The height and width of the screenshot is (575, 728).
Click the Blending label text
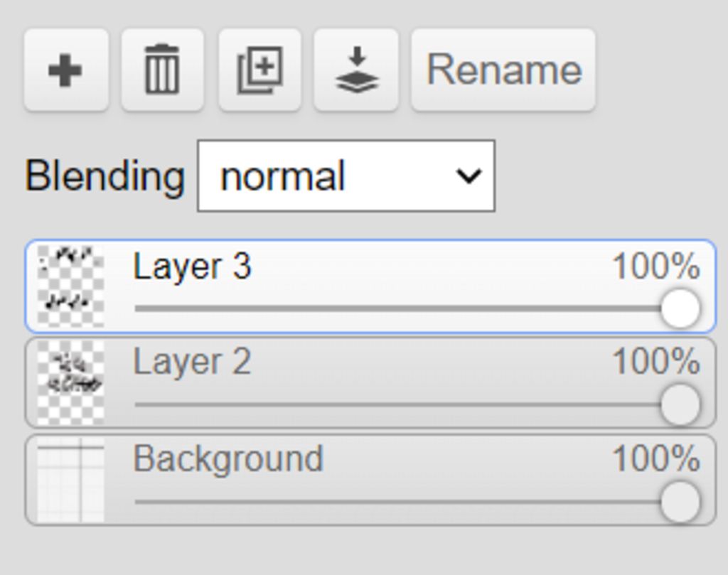coord(105,176)
